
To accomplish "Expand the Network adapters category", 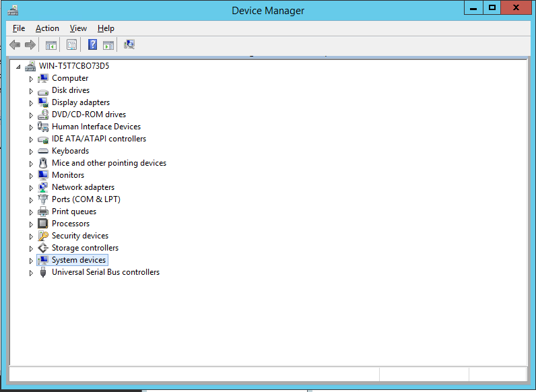I will tap(31, 188).
